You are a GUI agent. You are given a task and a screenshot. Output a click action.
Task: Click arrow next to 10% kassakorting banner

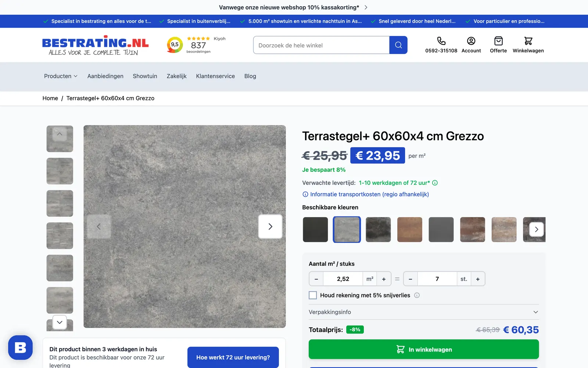pyautogui.click(x=366, y=7)
